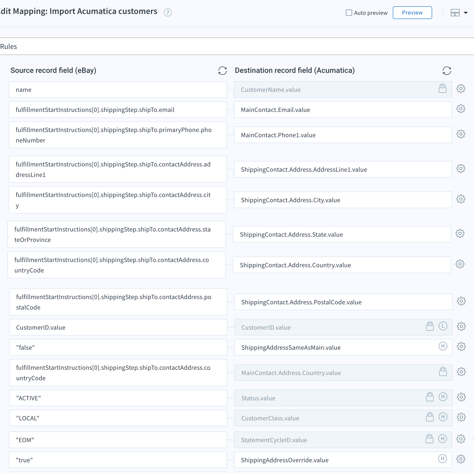Screen dimensions: 474x476
Task: Edit the stateOrProvince source field
Action: tap(117, 235)
